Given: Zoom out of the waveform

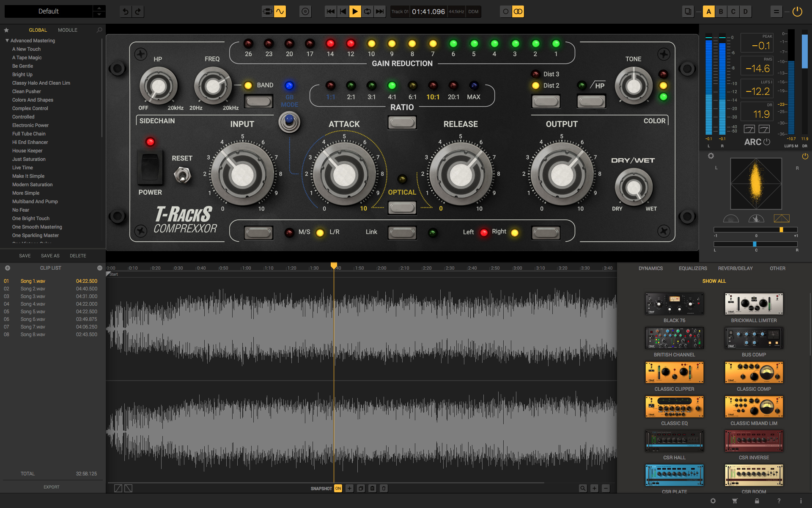Looking at the screenshot, I should tap(606, 488).
